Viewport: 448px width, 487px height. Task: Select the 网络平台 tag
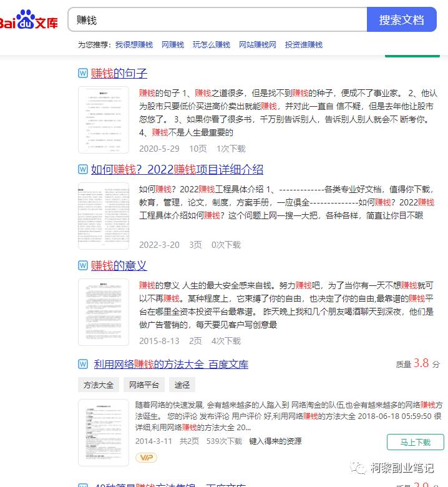pos(144,385)
